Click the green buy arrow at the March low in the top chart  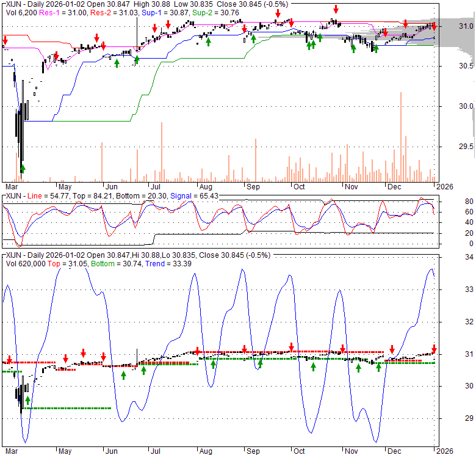coord(23,169)
